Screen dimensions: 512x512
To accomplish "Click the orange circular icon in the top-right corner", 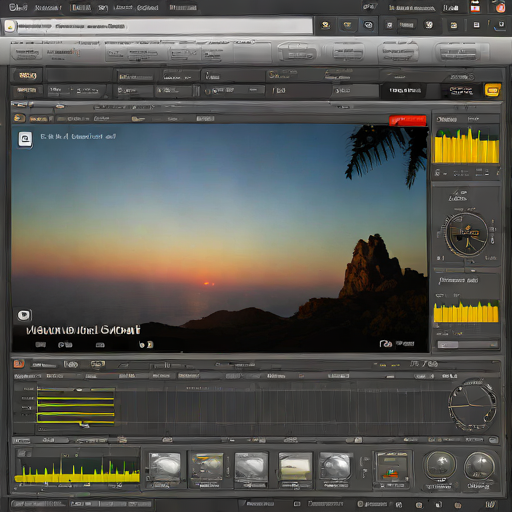I will point(500,7).
